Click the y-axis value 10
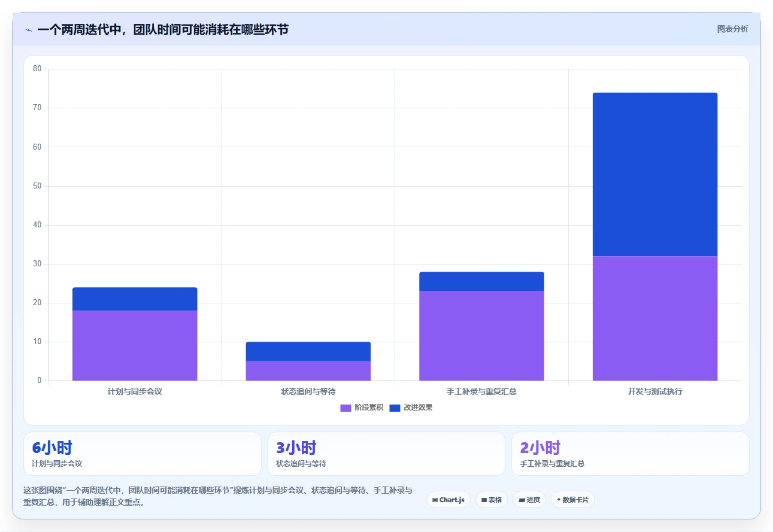Image resolution: width=773 pixels, height=532 pixels. pyautogui.click(x=37, y=342)
